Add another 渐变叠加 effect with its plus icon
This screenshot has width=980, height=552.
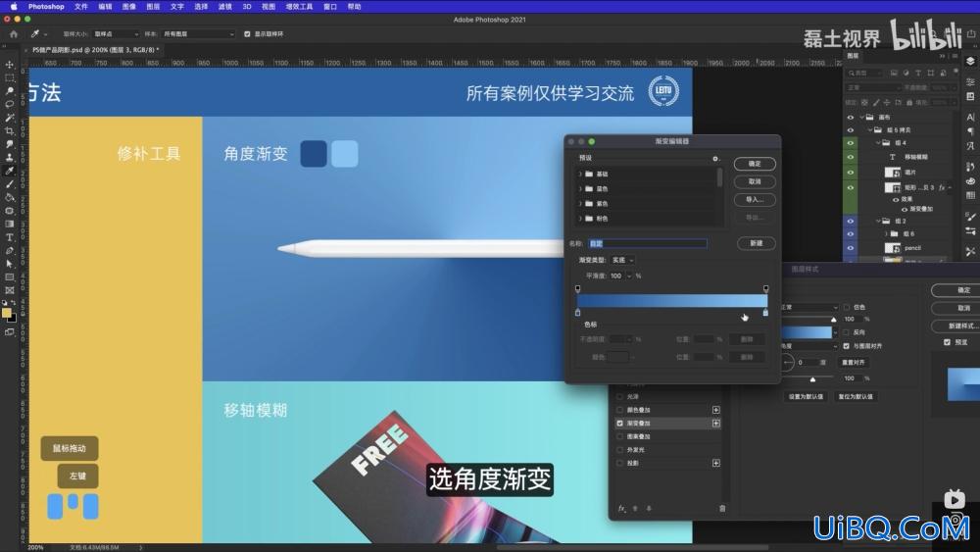716,424
